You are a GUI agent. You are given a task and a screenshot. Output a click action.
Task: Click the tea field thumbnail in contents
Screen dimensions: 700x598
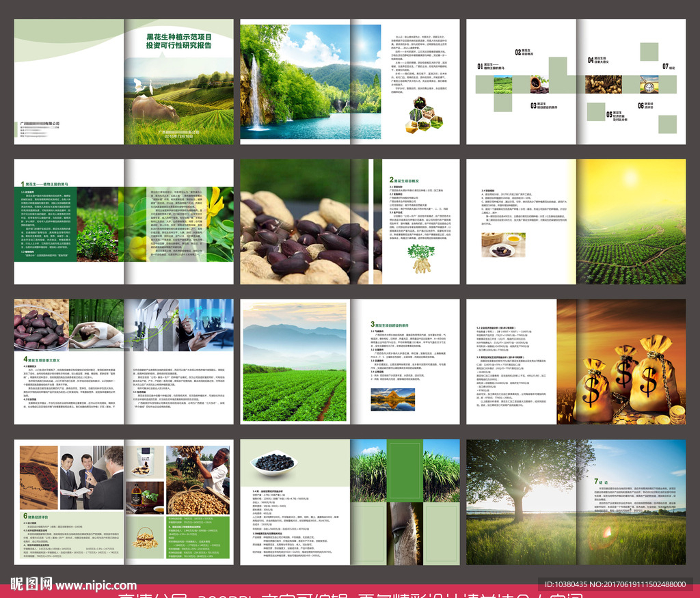(x=503, y=85)
